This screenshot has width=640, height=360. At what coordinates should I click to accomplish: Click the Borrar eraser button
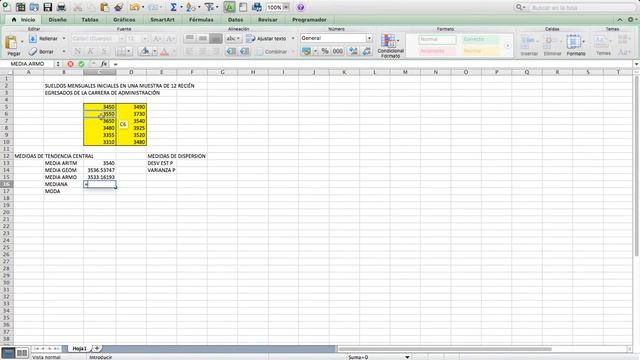42,51
